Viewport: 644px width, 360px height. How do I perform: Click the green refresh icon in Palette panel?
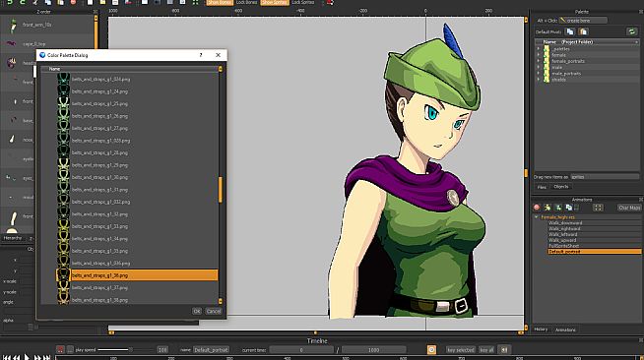pos(631,31)
